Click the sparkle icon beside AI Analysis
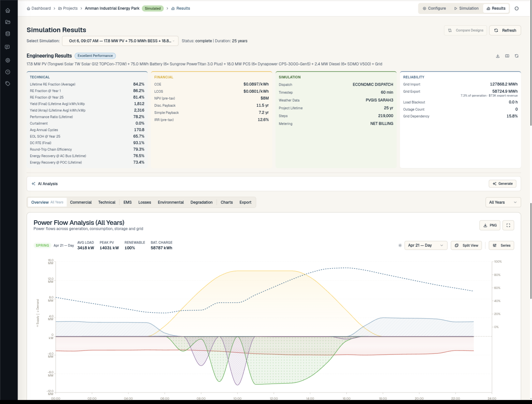 tap(33, 184)
